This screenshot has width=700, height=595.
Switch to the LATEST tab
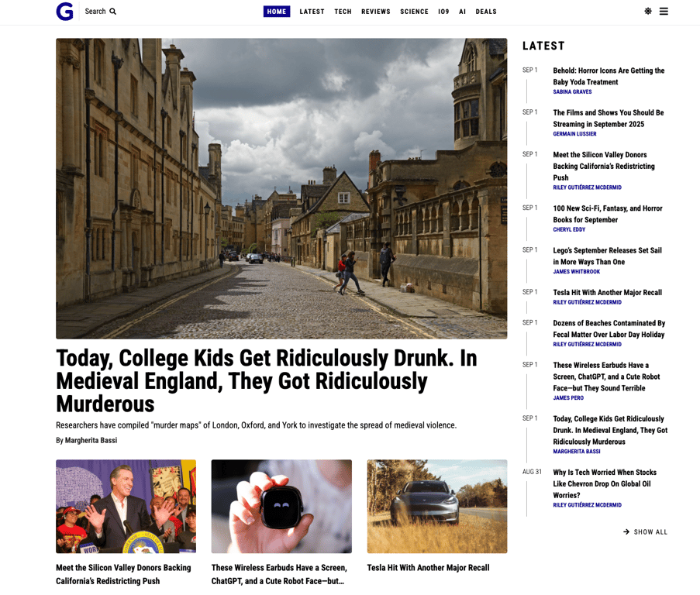[312, 12]
